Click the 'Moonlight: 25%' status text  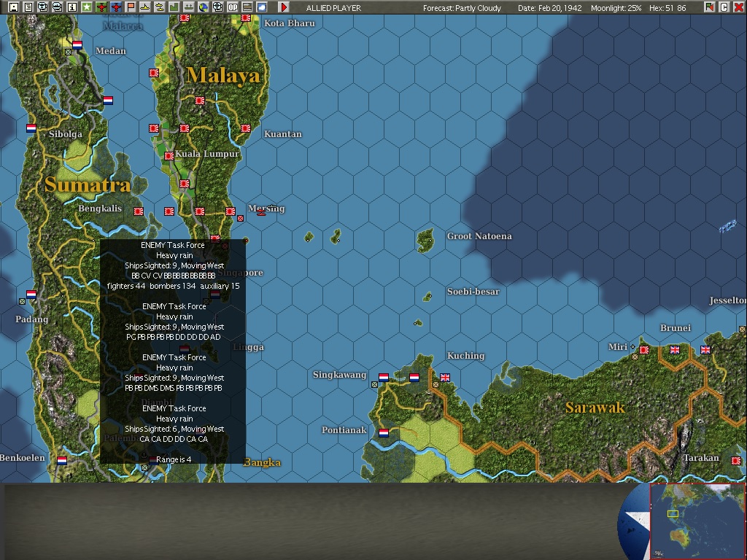[x=616, y=7]
